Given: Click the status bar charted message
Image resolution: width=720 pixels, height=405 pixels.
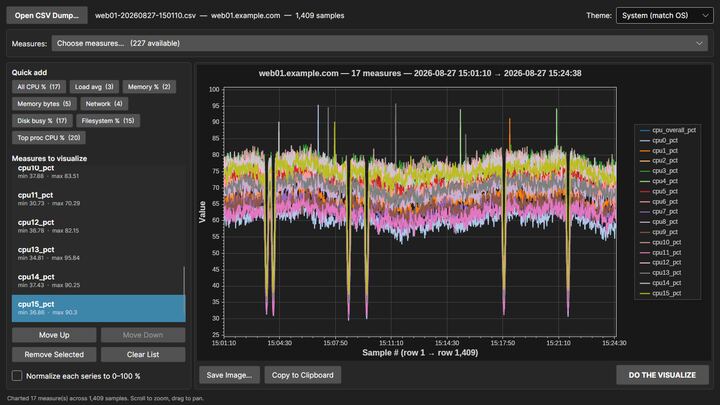Looking at the screenshot, I should point(105,398).
